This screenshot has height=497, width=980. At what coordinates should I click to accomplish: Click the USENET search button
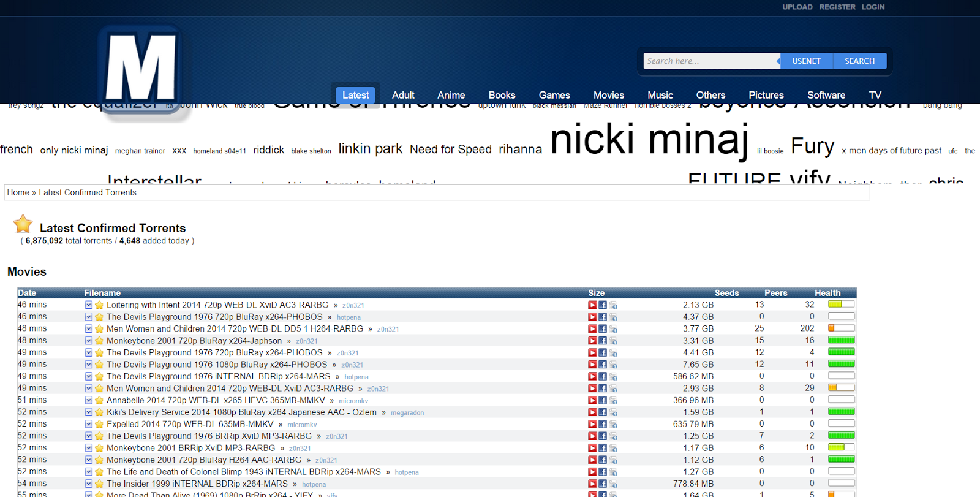(x=806, y=61)
